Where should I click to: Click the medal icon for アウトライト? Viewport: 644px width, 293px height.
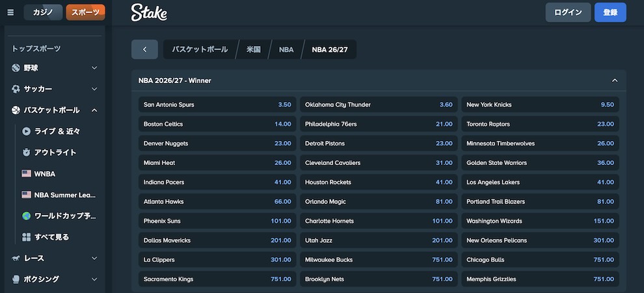coord(26,152)
